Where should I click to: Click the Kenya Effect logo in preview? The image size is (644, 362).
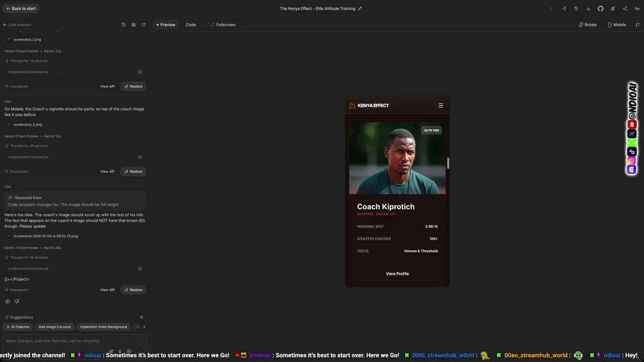point(369,106)
